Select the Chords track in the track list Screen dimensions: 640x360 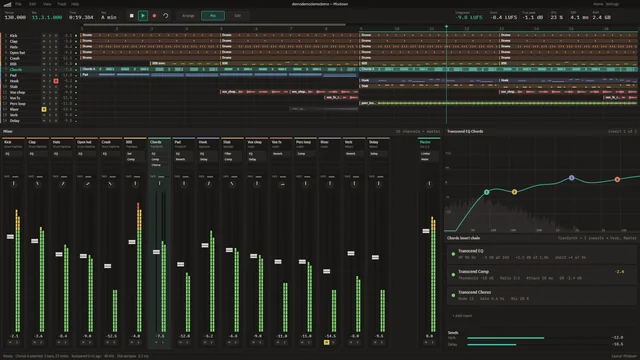[x=16, y=70]
